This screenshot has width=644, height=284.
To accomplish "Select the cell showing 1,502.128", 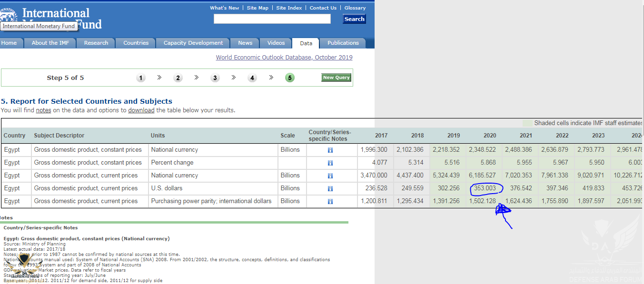I will click(x=484, y=201).
